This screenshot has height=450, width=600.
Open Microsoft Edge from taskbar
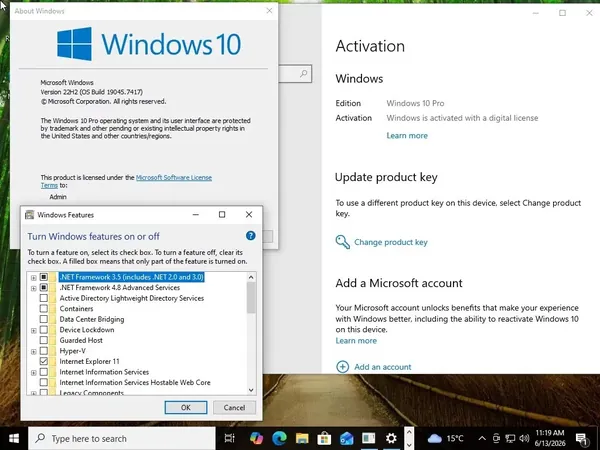(279, 438)
